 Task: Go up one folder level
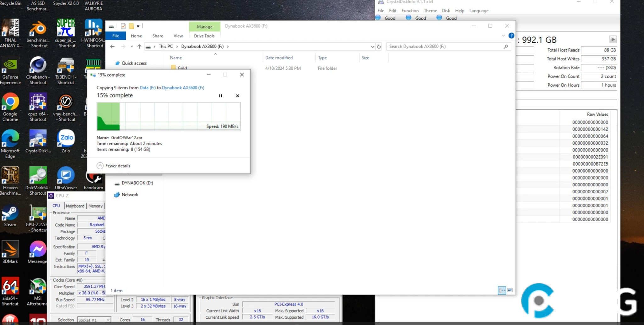coord(139,47)
